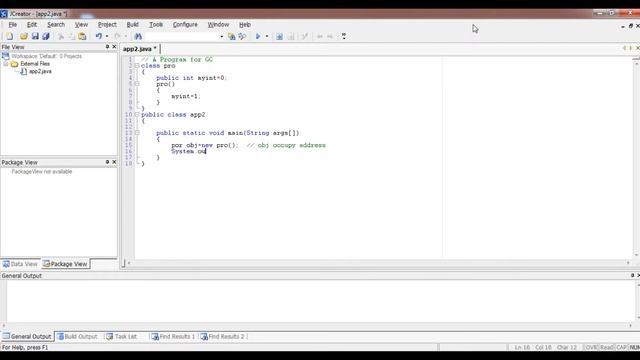Image resolution: width=640 pixels, height=360 pixels.
Task: Click the Run Project play icon
Action: tap(258, 36)
